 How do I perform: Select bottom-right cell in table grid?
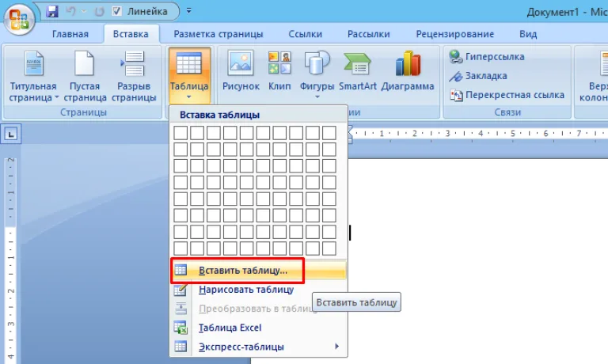[329, 248]
